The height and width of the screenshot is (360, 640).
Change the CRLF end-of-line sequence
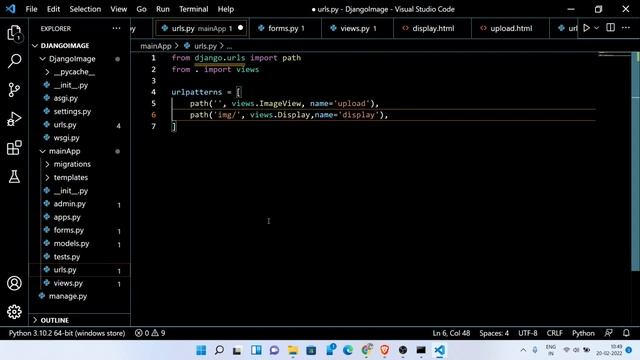554,333
